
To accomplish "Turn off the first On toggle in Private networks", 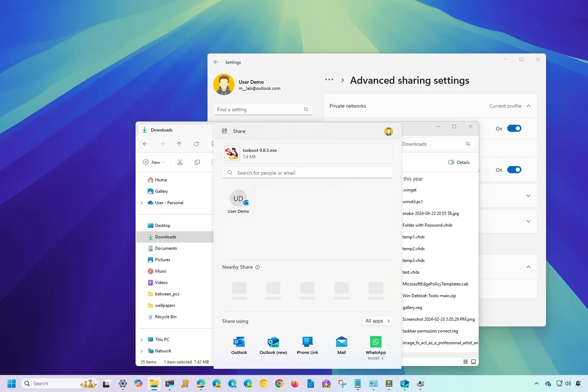I will [514, 129].
